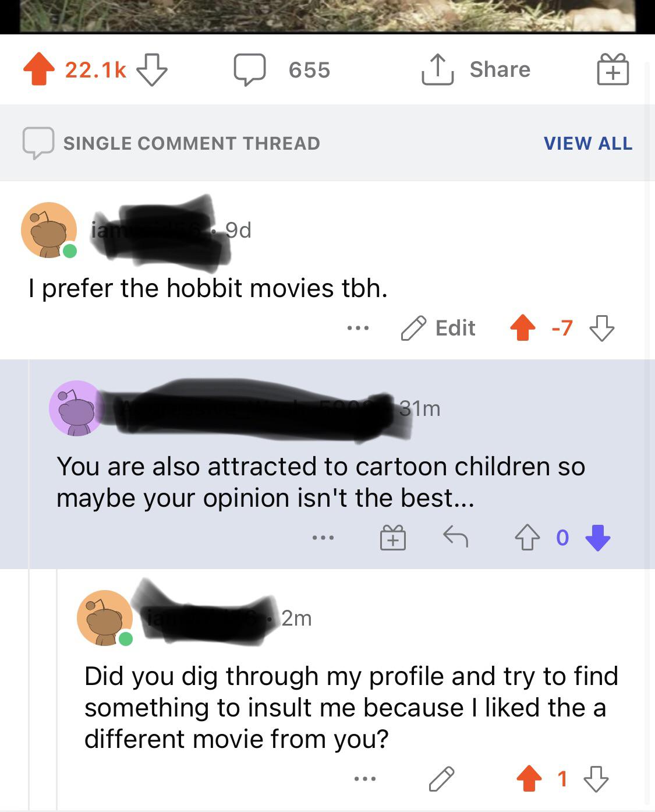The width and height of the screenshot is (655, 812).
Task: Reply to the cartoon children comment
Action: click(x=455, y=536)
